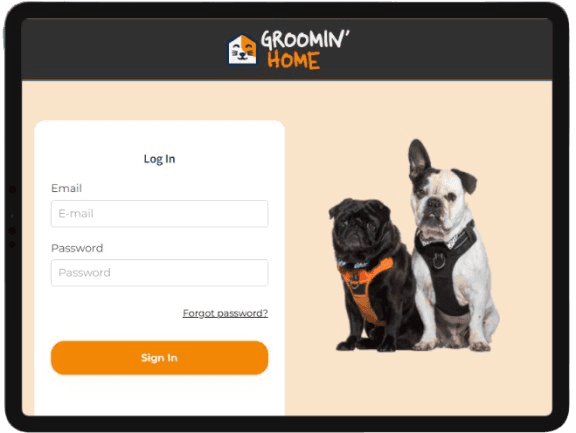Focus the Password input field
Image resolution: width=576 pixels, height=433 pixels.
pyautogui.click(x=159, y=273)
